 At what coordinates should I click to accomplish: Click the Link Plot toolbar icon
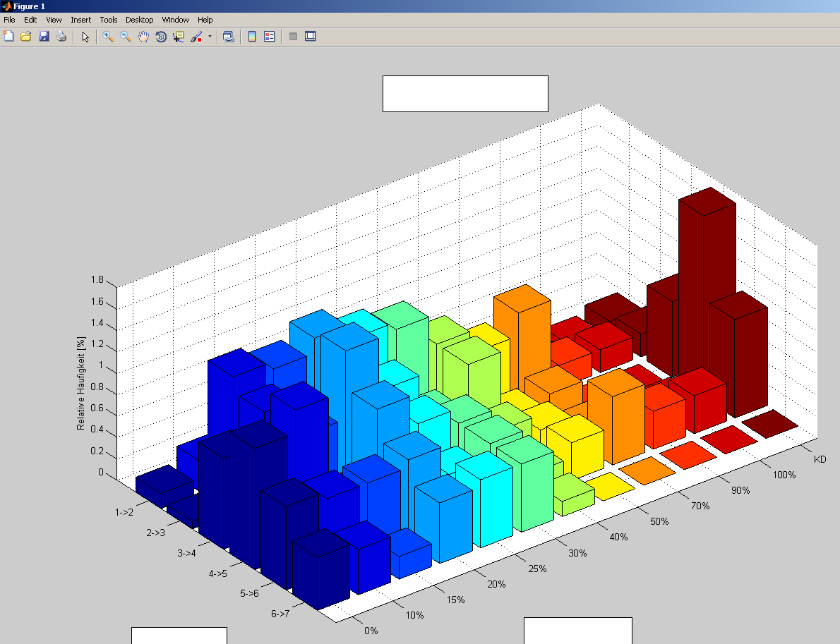pos(228,36)
